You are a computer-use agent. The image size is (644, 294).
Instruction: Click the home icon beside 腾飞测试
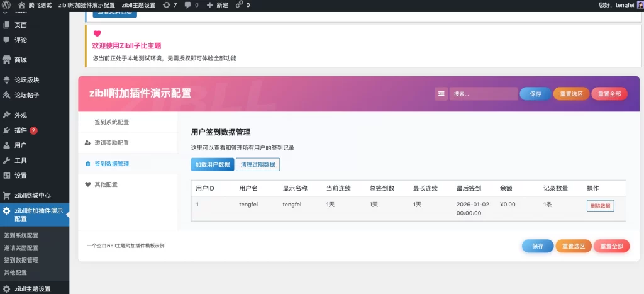22,5
